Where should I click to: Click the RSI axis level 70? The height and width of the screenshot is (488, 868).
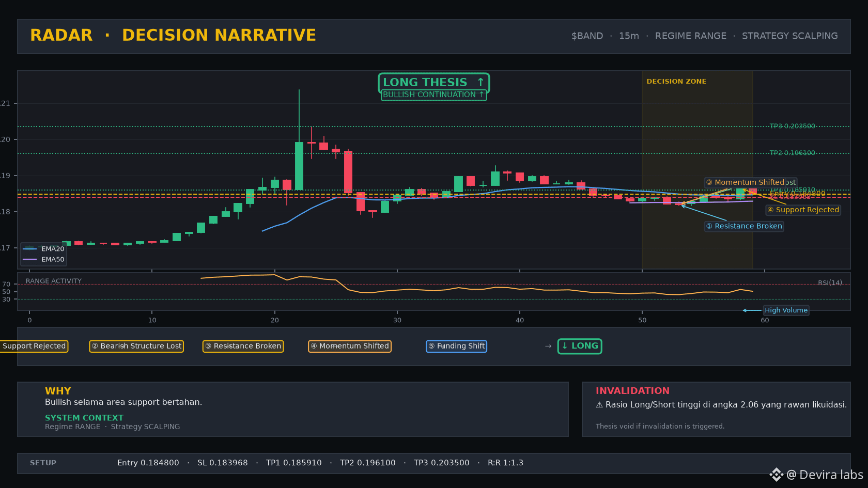6,285
